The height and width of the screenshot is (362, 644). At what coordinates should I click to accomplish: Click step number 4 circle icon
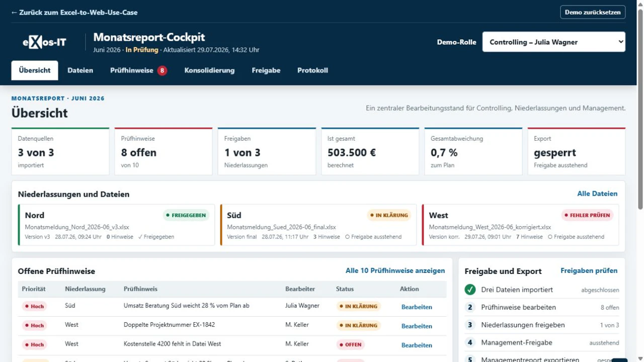[x=470, y=342]
